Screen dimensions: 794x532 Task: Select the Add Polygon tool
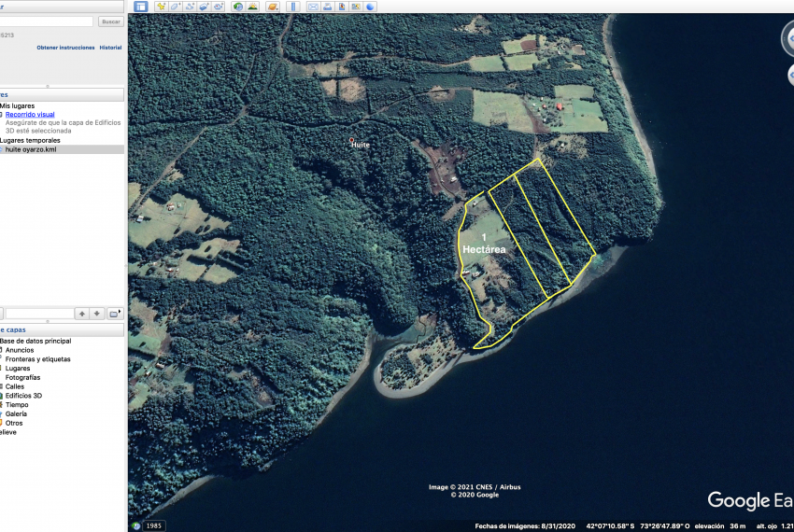pyautogui.click(x=176, y=7)
